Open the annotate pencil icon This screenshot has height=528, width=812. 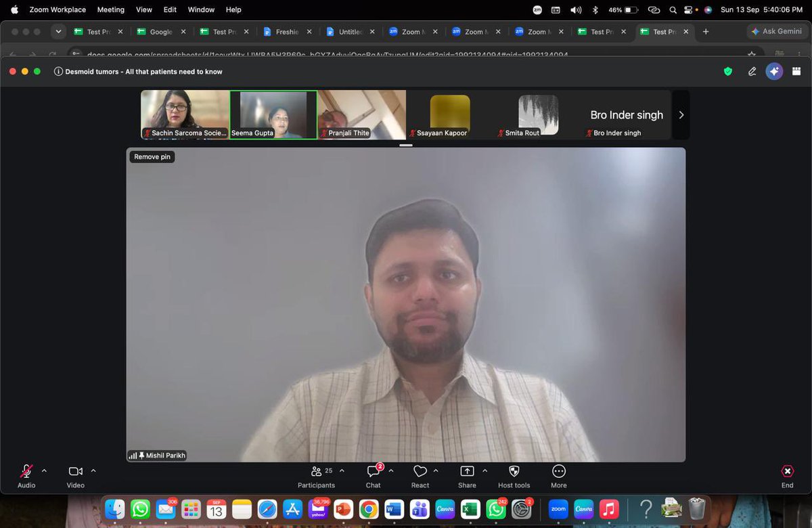point(752,71)
